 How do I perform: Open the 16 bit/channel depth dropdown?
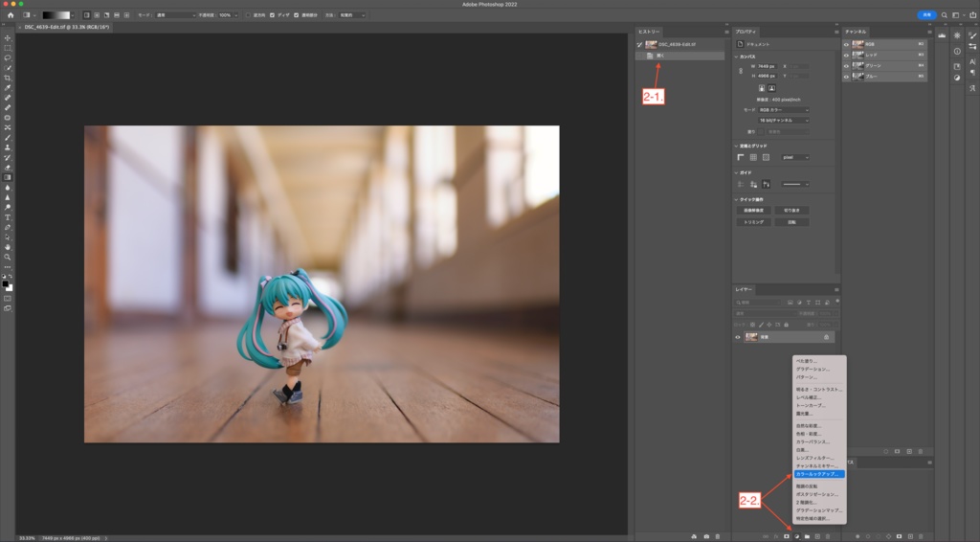click(784, 120)
